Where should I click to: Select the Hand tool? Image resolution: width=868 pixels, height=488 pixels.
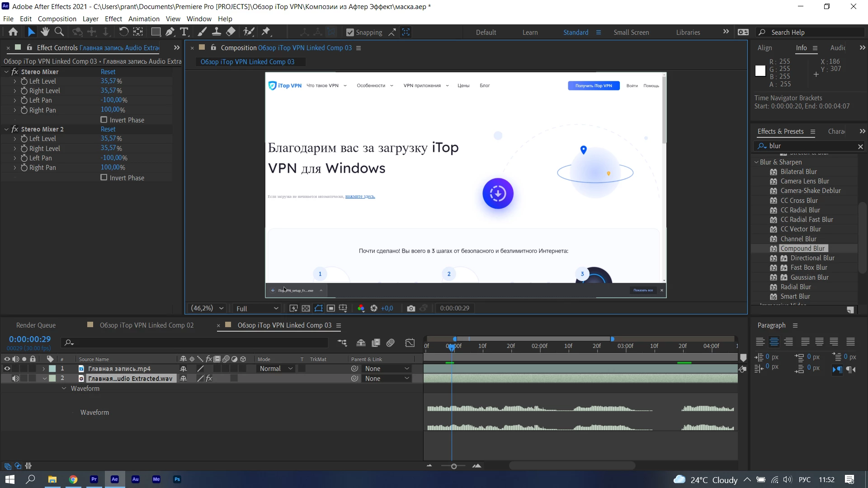click(45, 32)
